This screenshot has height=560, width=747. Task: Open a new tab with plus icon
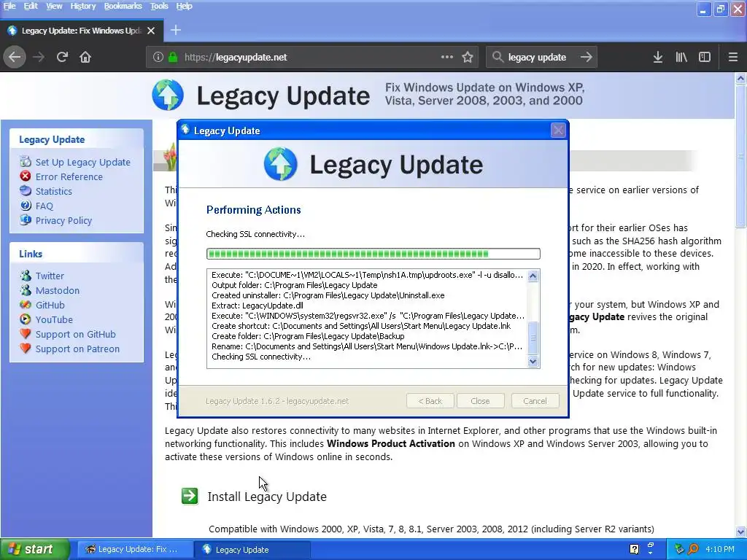tap(175, 30)
